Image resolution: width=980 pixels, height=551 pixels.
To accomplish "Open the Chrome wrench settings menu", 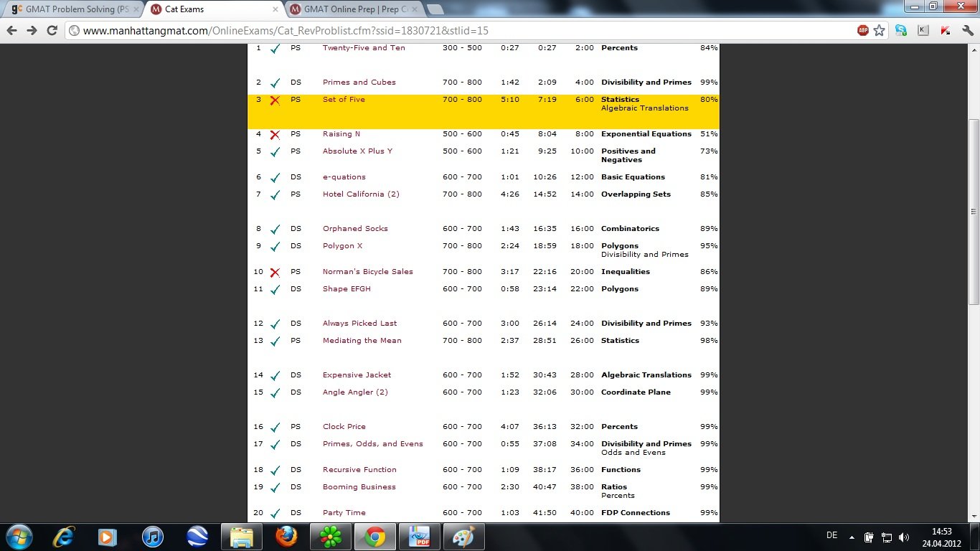I will coord(966,30).
